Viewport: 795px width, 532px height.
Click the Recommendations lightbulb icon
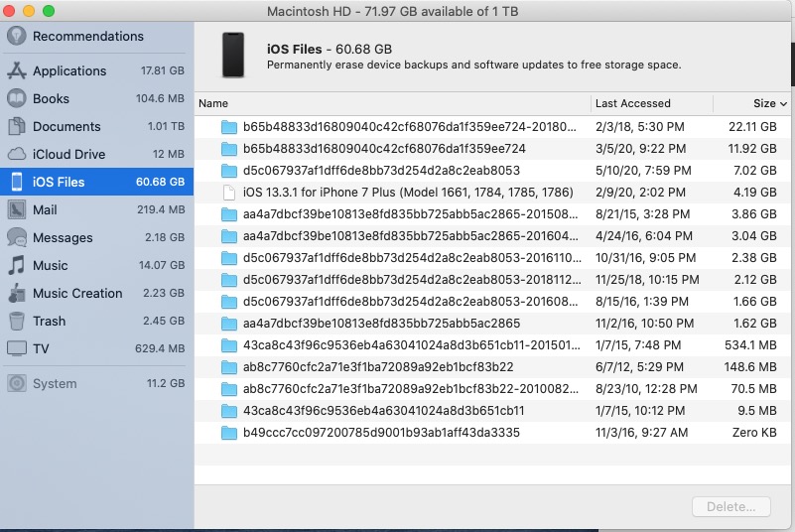pyautogui.click(x=16, y=36)
